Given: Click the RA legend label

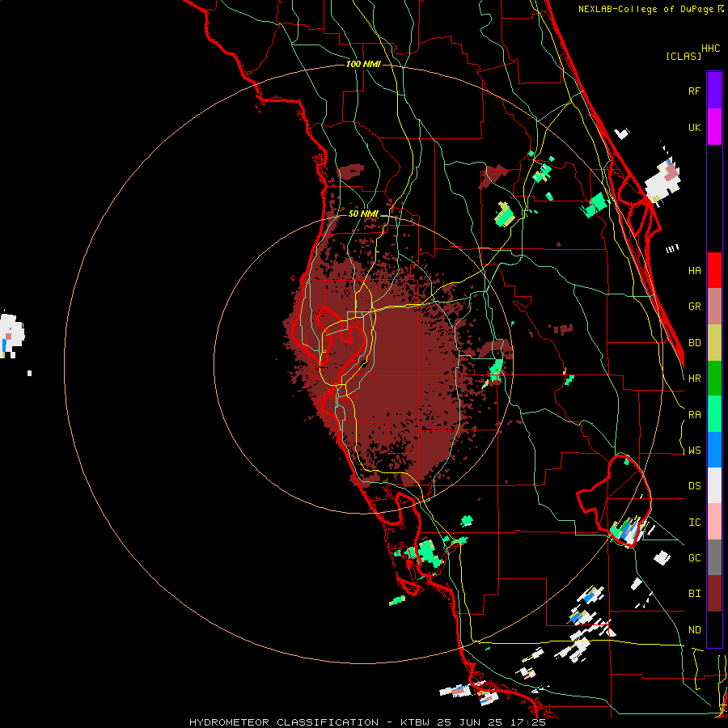Looking at the screenshot, I should (694, 415).
